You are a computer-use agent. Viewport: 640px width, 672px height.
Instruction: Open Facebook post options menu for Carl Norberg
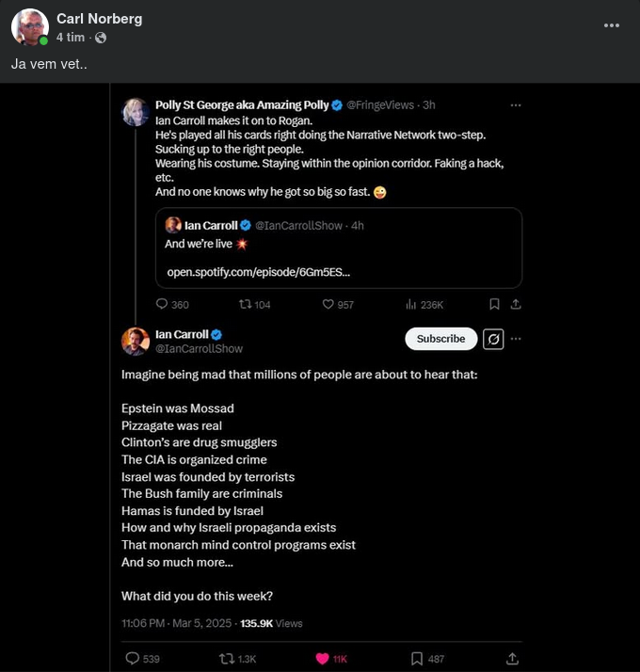pyautogui.click(x=613, y=27)
